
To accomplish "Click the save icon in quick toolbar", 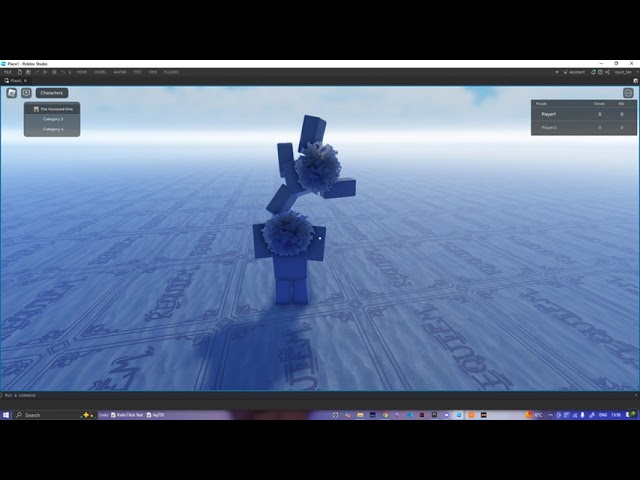I will coord(28,72).
